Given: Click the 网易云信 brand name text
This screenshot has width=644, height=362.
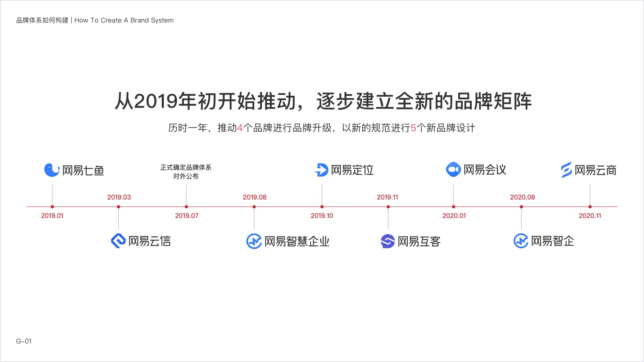Looking at the screenshot, I should coord(150,241).
